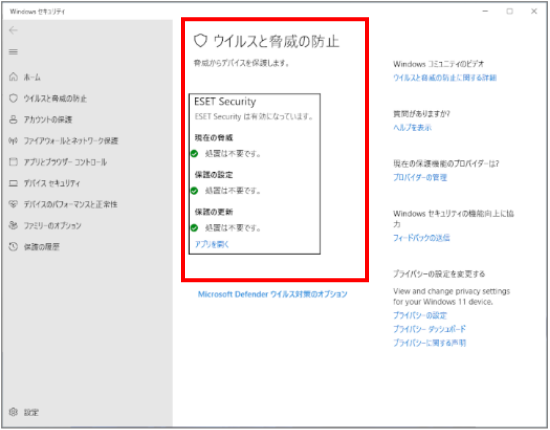Click the gear icon for 設定
The width and height of the screenshot is (550, 430).
click(13, 412)
